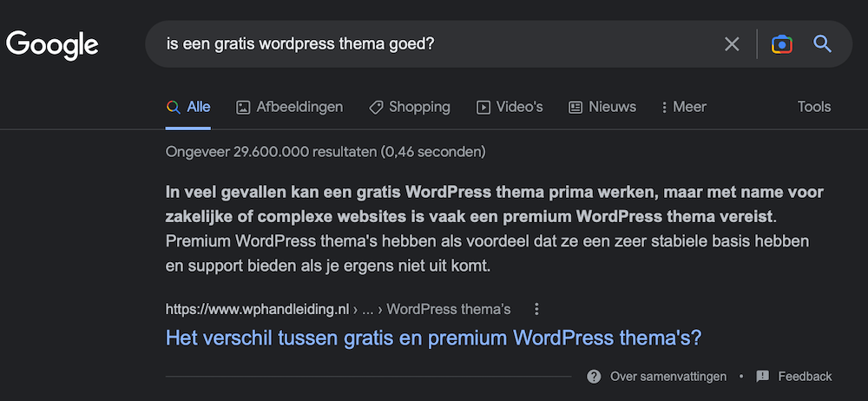Click the Nieuws newspaper icon
The width and height of the screenshot is (868, 401).
(575, 108)
